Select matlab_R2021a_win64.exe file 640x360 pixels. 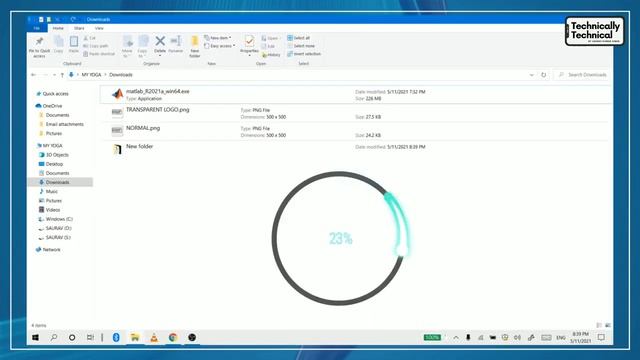pyautogui.click(x=355, y=95)
